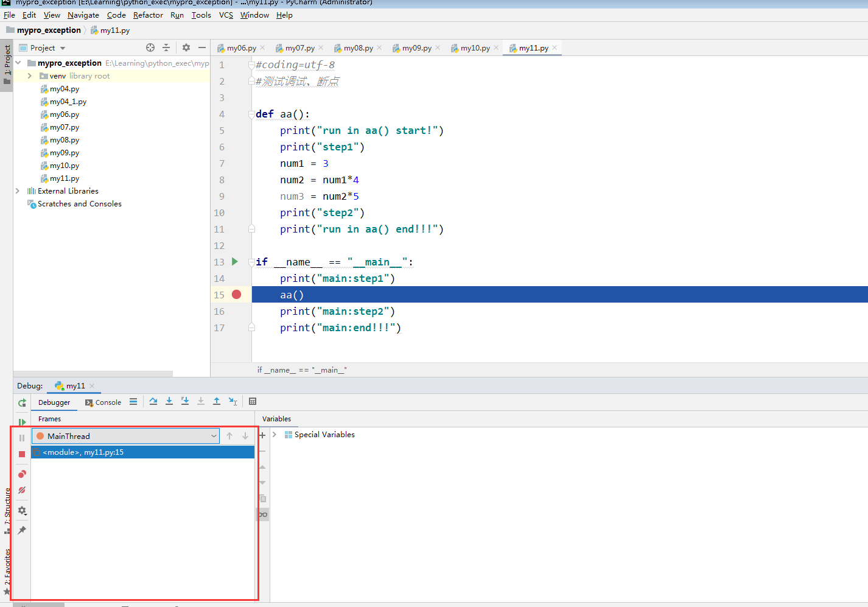
Task: Switch to the Console tab
Action: click(x=103, y=402)
